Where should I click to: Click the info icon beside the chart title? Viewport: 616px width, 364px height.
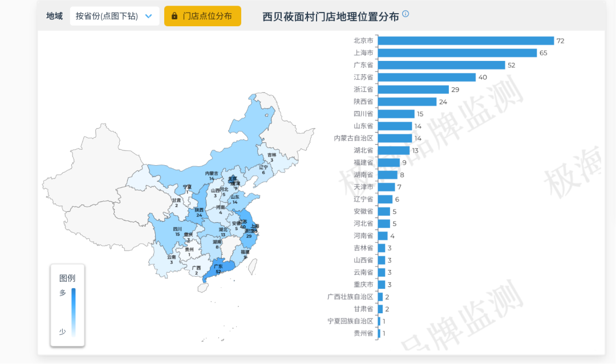406,14
